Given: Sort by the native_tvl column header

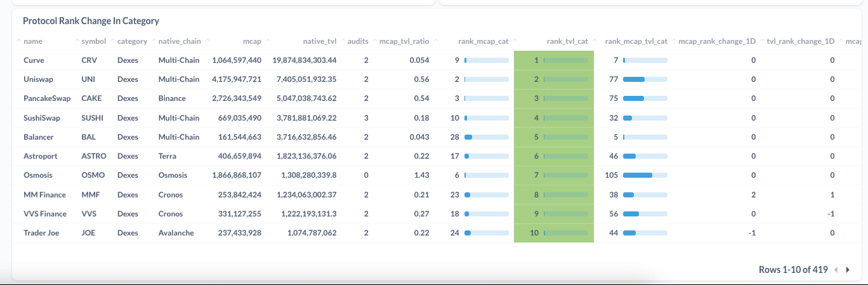Looking at the screenshot, I should (319, 41).
